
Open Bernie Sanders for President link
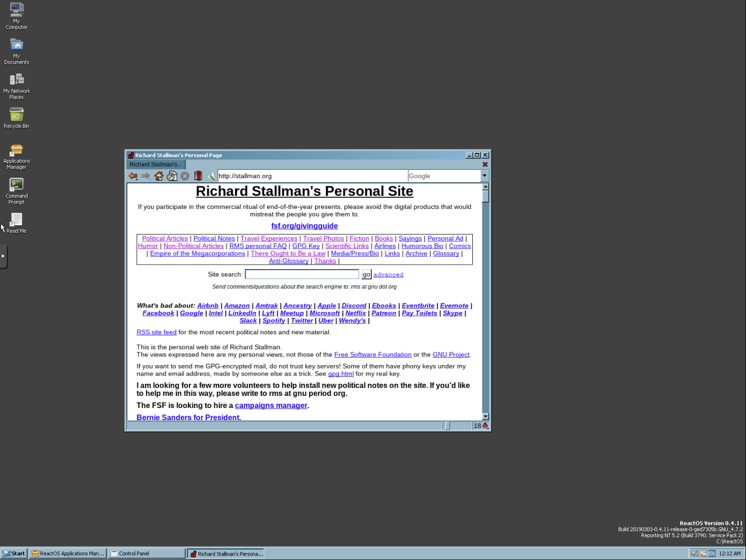click(x=189, y=417)
